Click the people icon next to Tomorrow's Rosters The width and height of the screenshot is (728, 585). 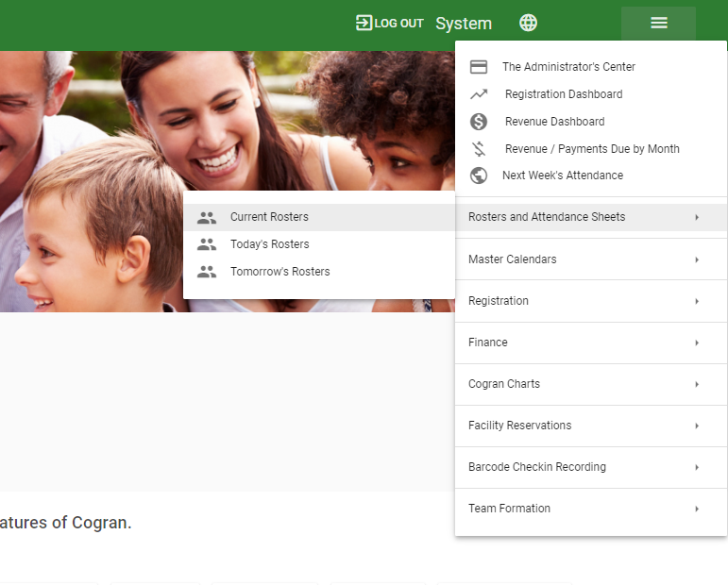[207, 272]
